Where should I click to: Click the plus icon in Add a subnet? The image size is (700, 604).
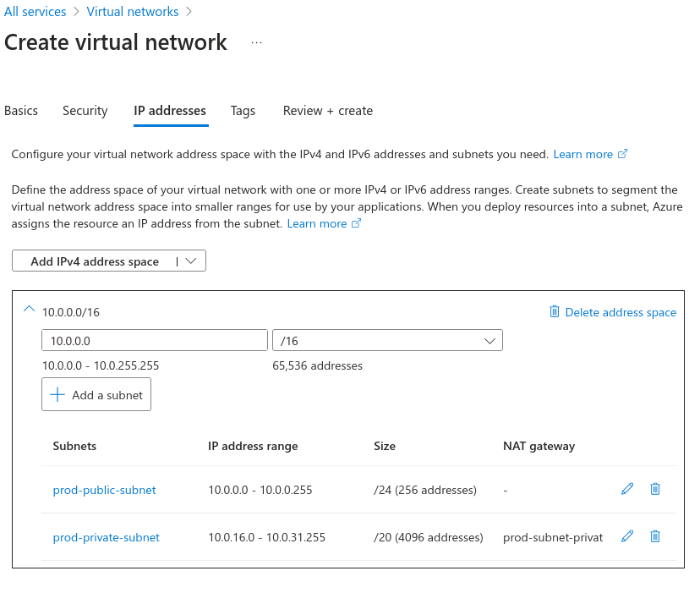point(57,395)
